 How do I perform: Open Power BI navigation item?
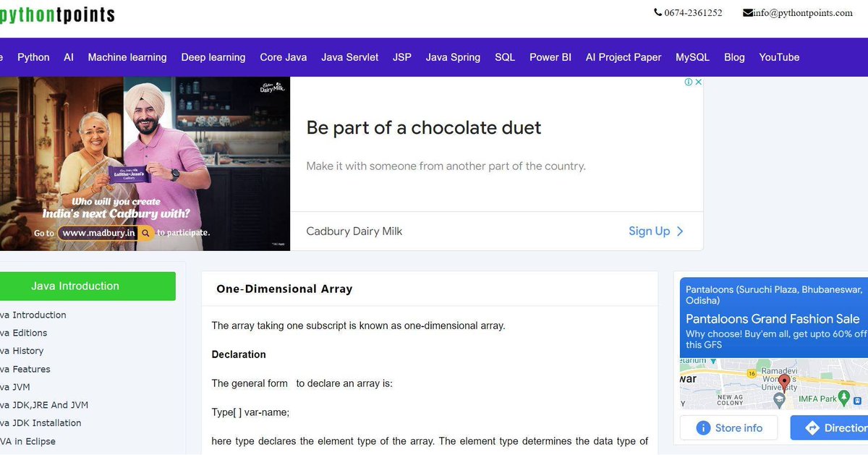coord(550,57)
